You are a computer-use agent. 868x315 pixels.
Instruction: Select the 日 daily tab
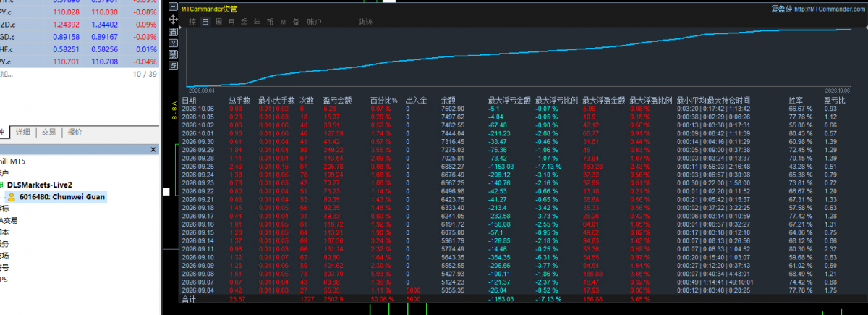point(205,22)
